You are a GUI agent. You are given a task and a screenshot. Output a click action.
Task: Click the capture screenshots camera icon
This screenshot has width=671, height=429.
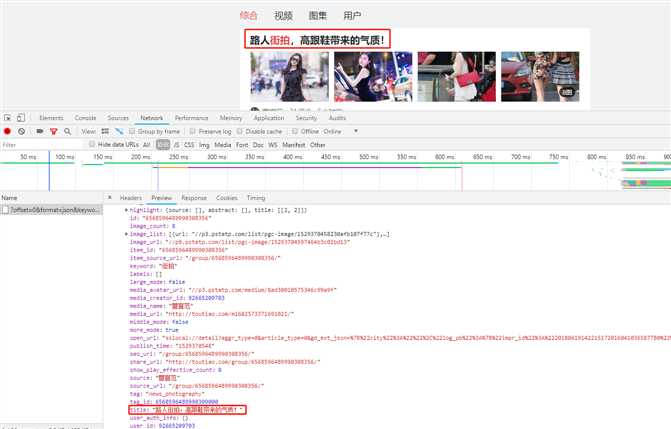click(x=39, y=131)
